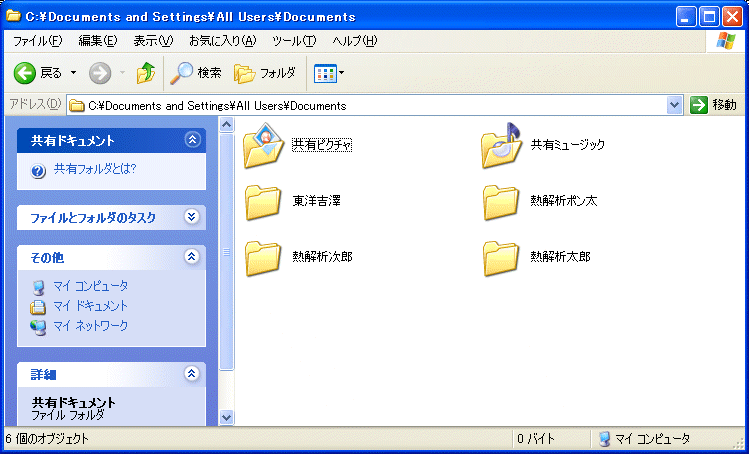
Task: Toggle the フォルダ folders pane button
Action: pos(265,73)
